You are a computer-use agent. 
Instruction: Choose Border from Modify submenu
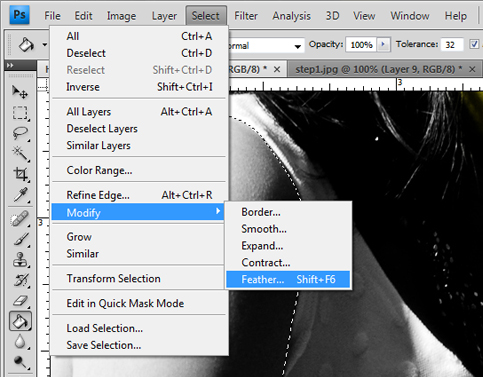288,212
